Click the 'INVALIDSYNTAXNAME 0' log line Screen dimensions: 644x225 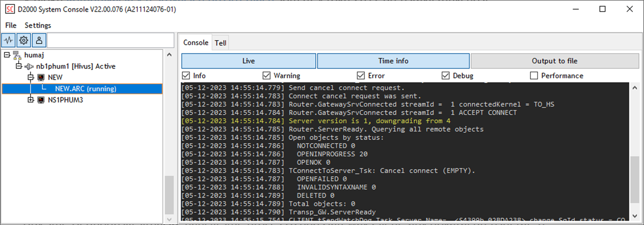278,187
